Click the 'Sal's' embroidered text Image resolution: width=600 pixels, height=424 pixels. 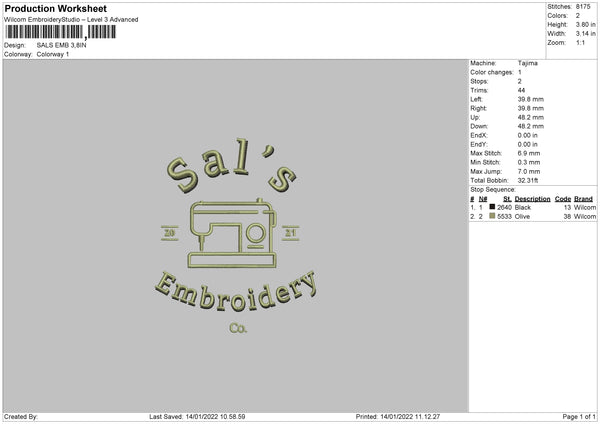point(232,165)
